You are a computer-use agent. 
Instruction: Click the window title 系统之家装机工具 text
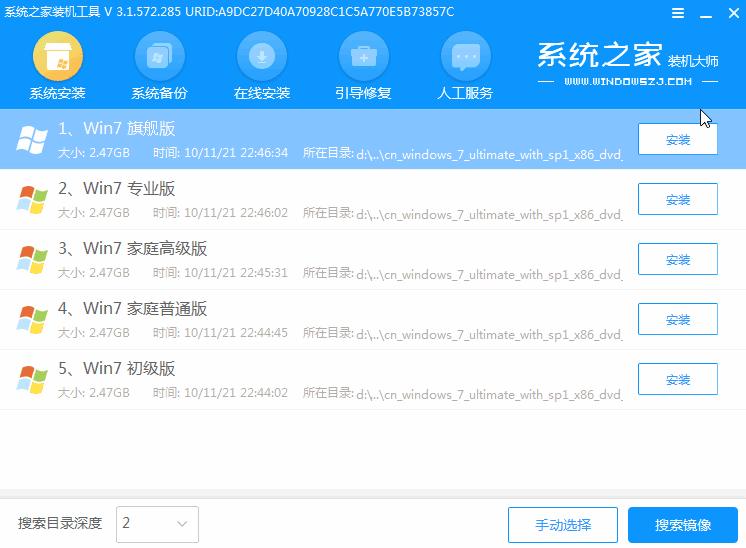(x=52, y=11)
